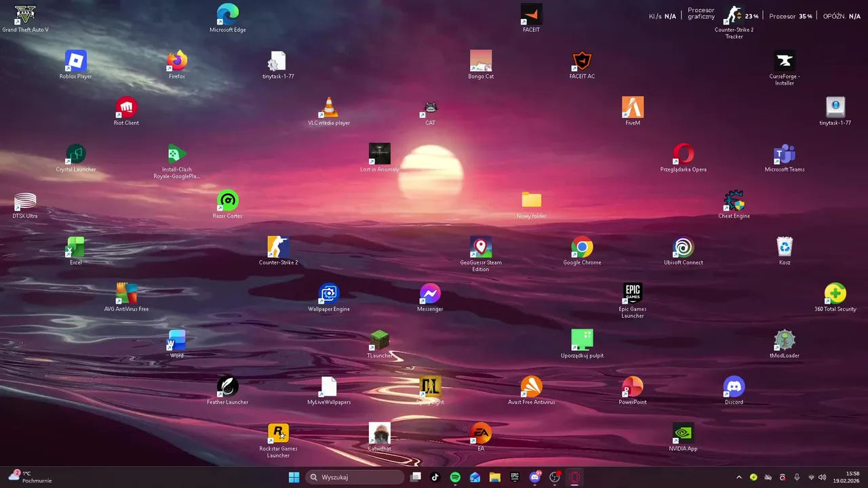Select the Nowy folder folder

[x=532, y=204]
